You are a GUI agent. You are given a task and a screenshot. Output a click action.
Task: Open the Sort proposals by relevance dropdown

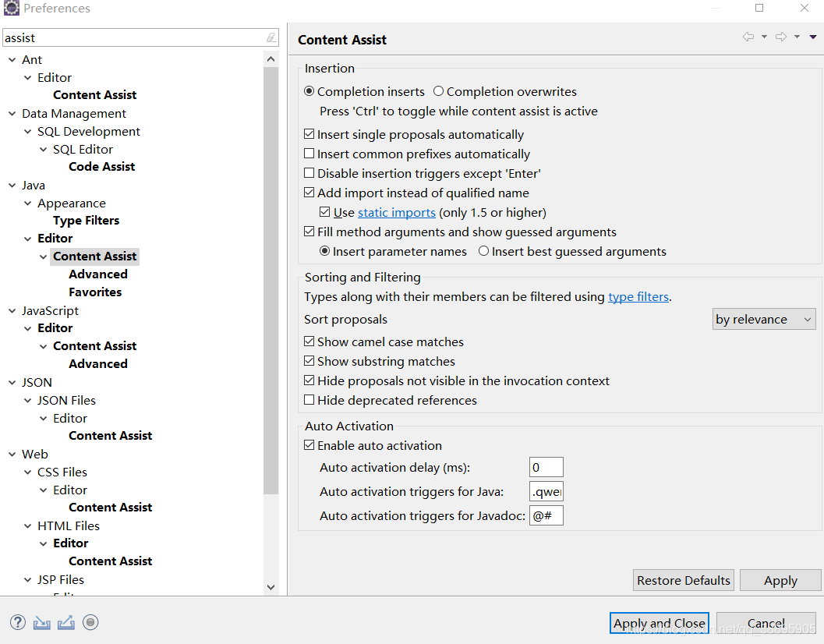764,319
